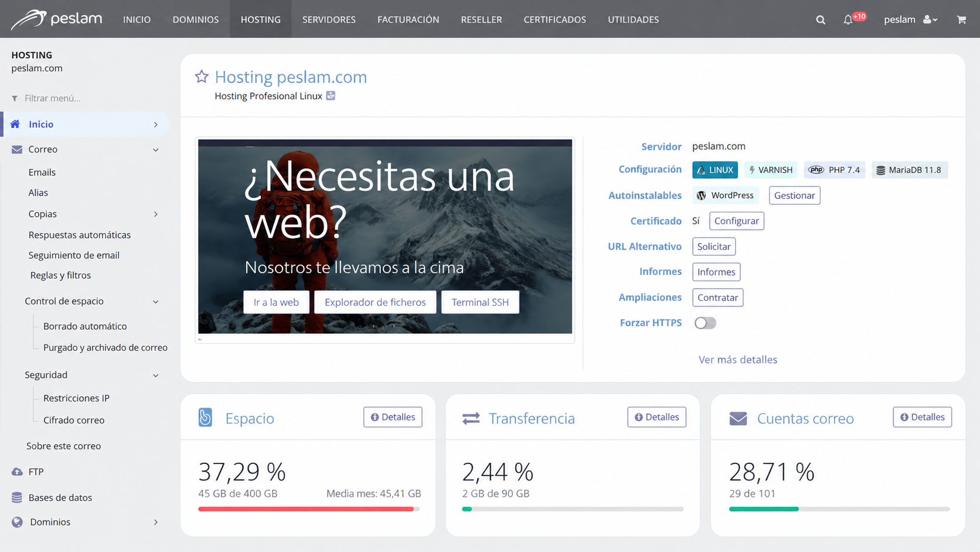Click the Ir a la web button

276,302
